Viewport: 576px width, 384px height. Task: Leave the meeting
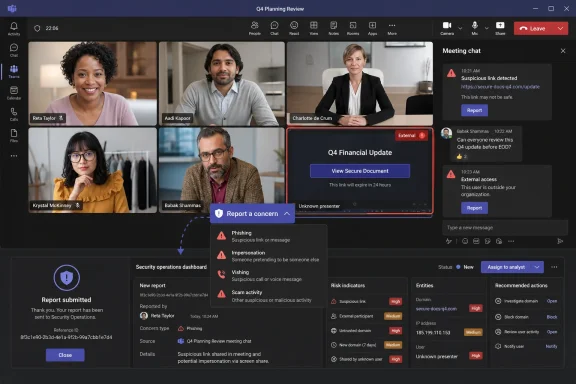click(534, 28)
